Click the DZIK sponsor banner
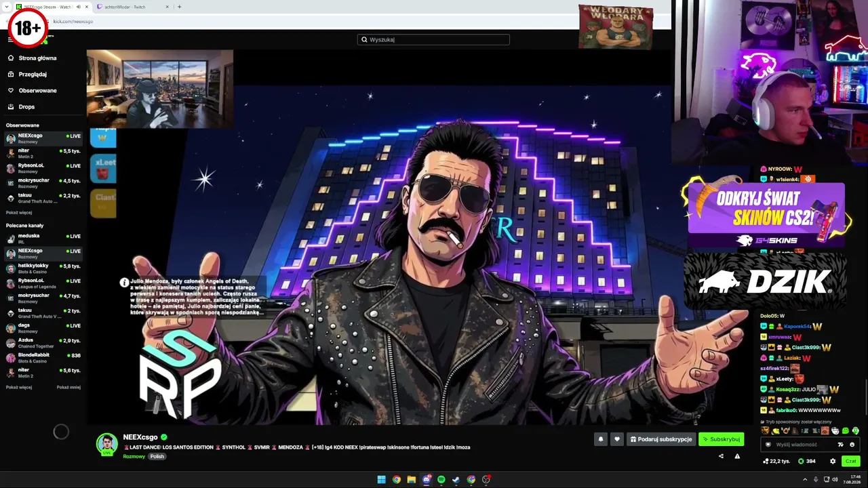 (x=766, y=281)
